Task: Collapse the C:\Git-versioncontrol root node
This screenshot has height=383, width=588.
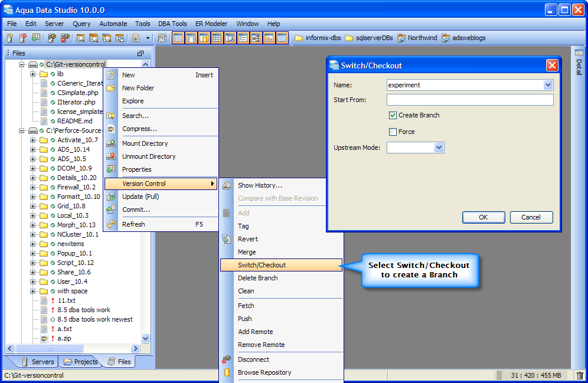Action: [x=22, y=64]
